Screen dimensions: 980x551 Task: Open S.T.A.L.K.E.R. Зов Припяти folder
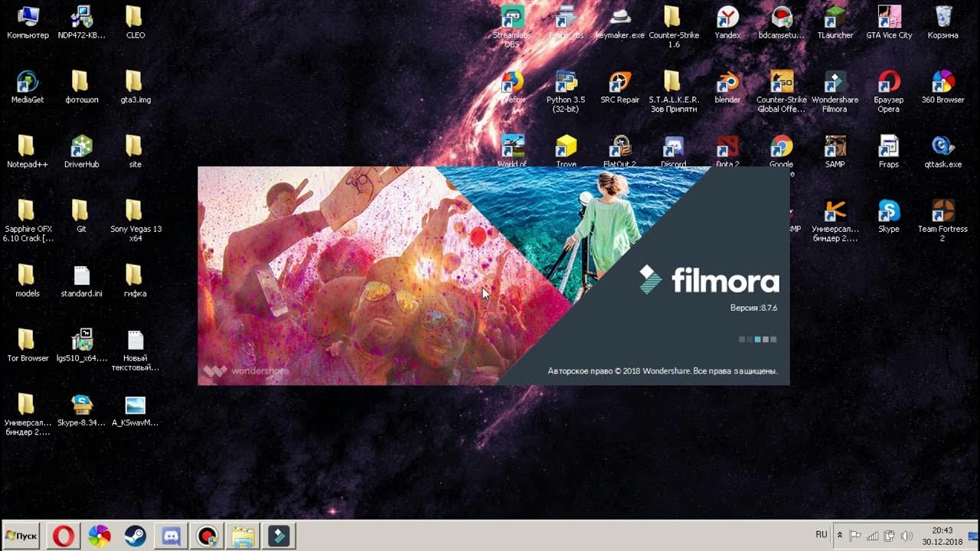point(674,92)
